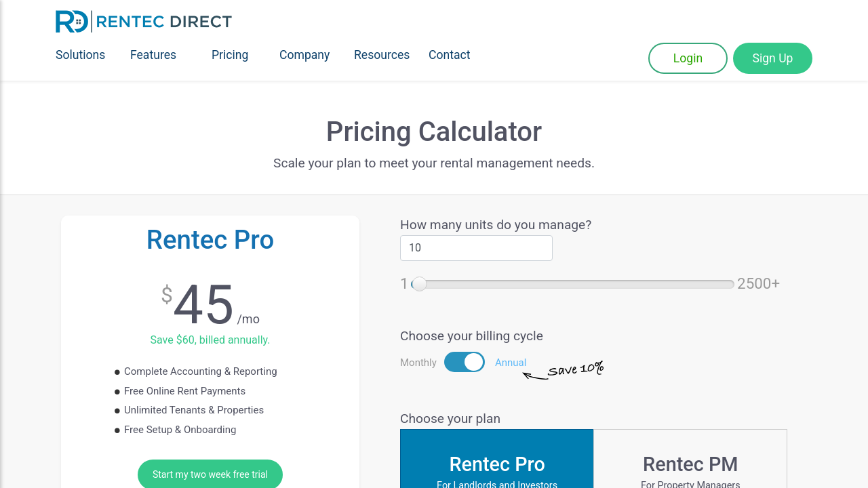This screenshot has height=488, width=868.
Task: Open the Solutions menu
Action: tap(80, 55)
